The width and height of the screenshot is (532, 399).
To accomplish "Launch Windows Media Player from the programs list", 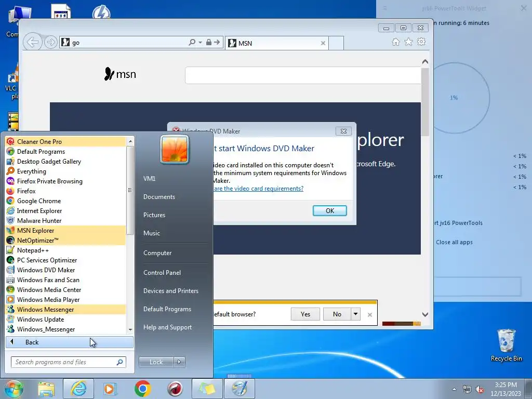I will tap(65, 299).
